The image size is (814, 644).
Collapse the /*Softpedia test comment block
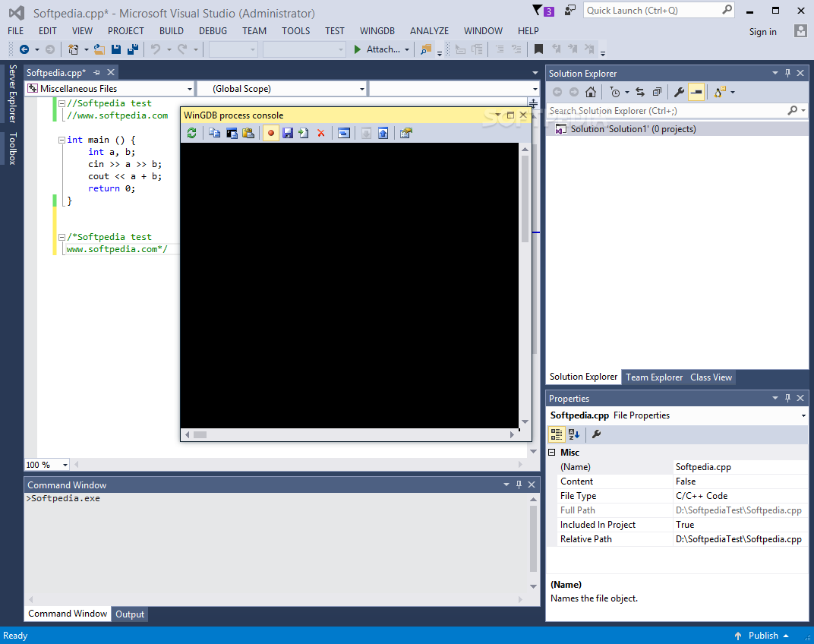coord(62,237)
